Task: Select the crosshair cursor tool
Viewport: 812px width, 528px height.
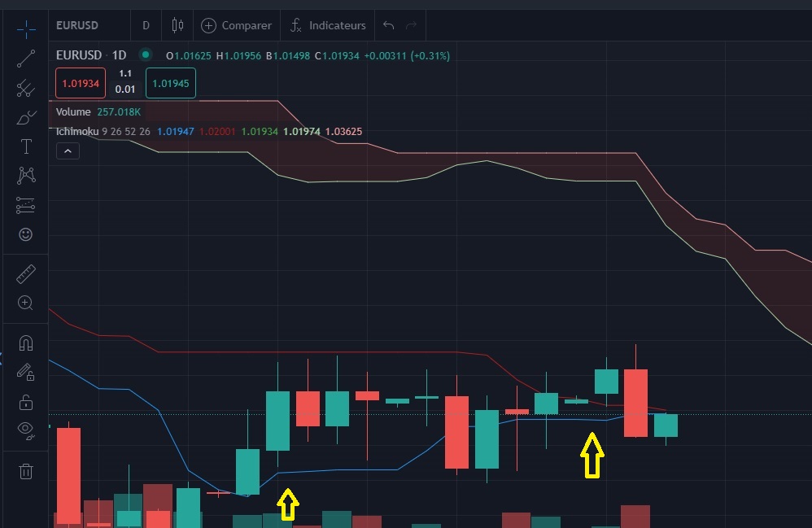Action: [x=25, y=29]
